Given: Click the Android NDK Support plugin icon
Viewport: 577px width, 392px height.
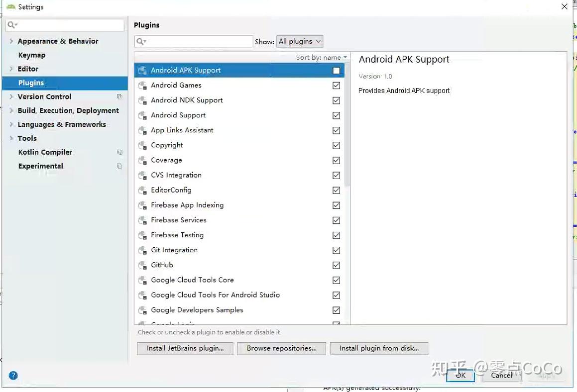Looking at the screenshot, I should (x=142, y=100).
